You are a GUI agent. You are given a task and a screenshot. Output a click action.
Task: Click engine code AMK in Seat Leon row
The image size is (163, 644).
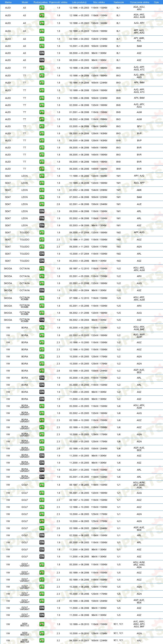tap(139, 190)
